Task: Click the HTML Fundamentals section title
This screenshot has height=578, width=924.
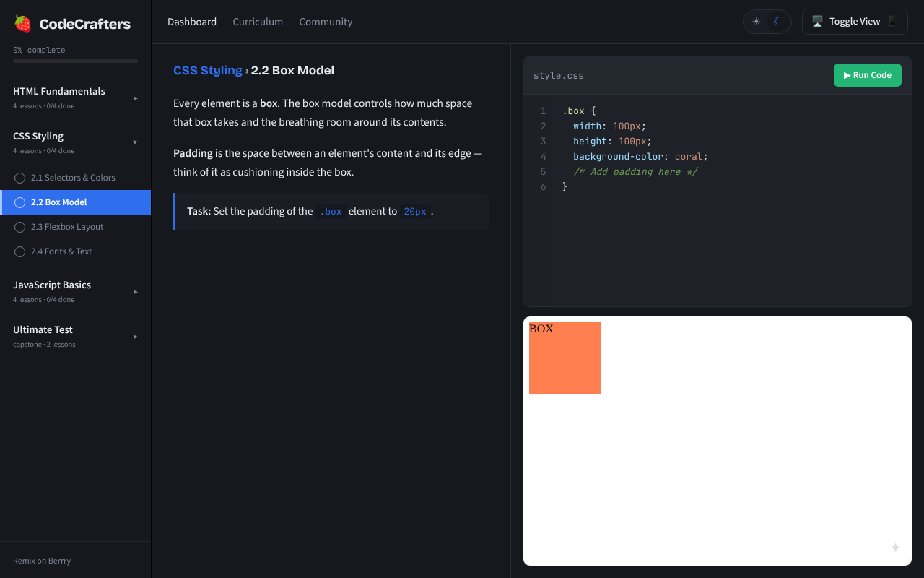Action: click(x=59, y=91)
